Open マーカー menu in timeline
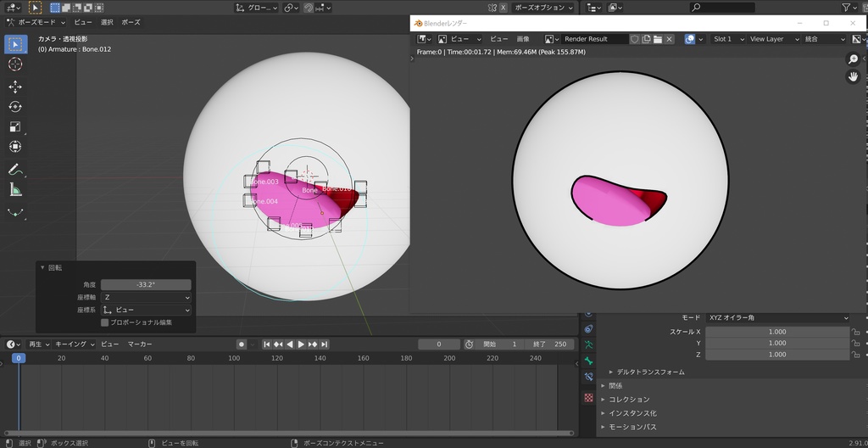868x448 pixels. pyautogui.click(x=140, y=344)
